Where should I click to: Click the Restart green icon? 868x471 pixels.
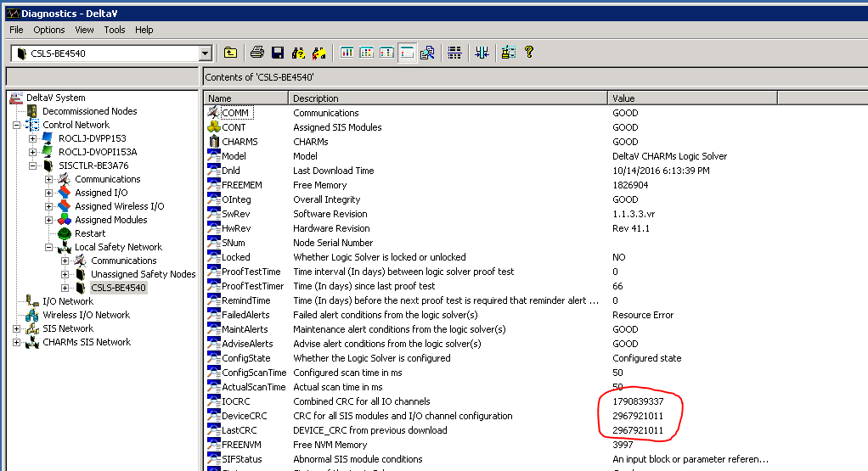click(65, 233)
